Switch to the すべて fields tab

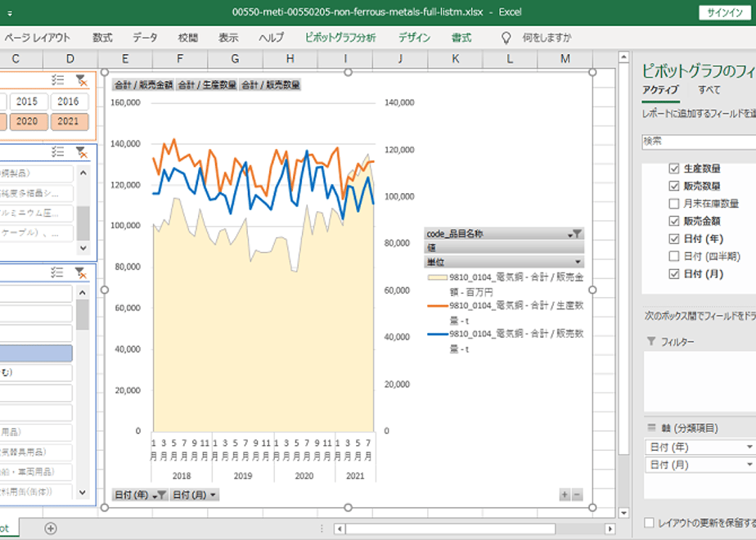click(709, 90)
